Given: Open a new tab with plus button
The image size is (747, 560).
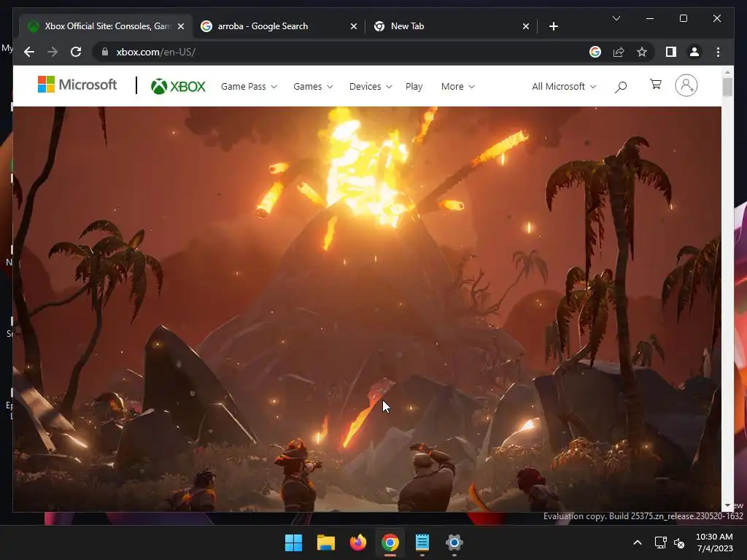Looking at the screenshot, I should click(553, 26).
